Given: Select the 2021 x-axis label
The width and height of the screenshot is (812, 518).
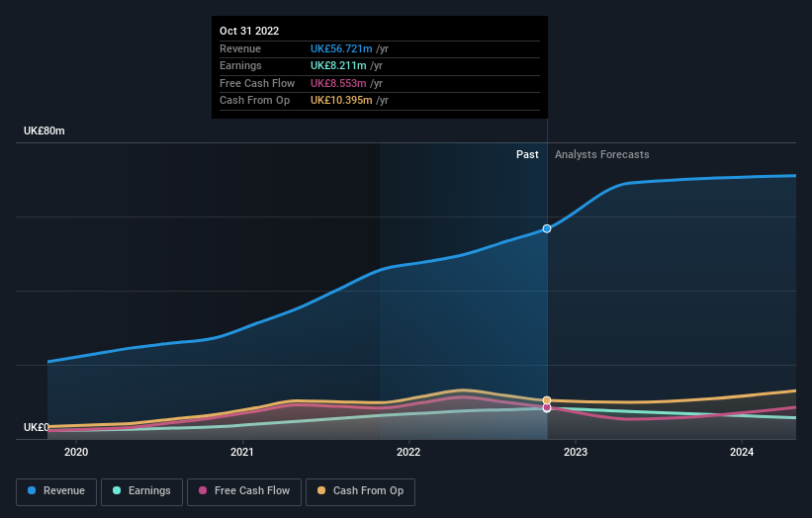Looking at the screenshot, I should click(242, 452).
